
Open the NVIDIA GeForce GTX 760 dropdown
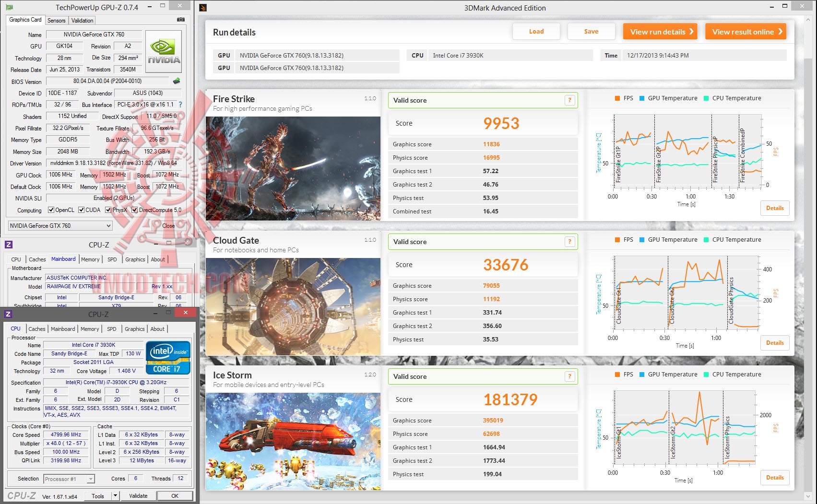[x=60, y=226]
